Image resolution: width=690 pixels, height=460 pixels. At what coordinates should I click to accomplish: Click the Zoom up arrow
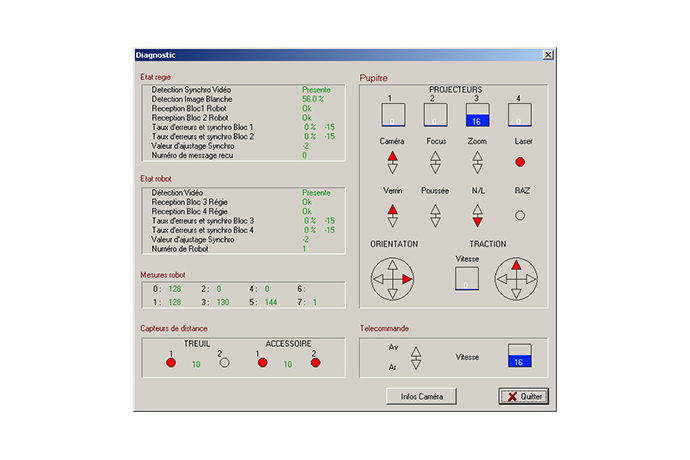(477, 156)
